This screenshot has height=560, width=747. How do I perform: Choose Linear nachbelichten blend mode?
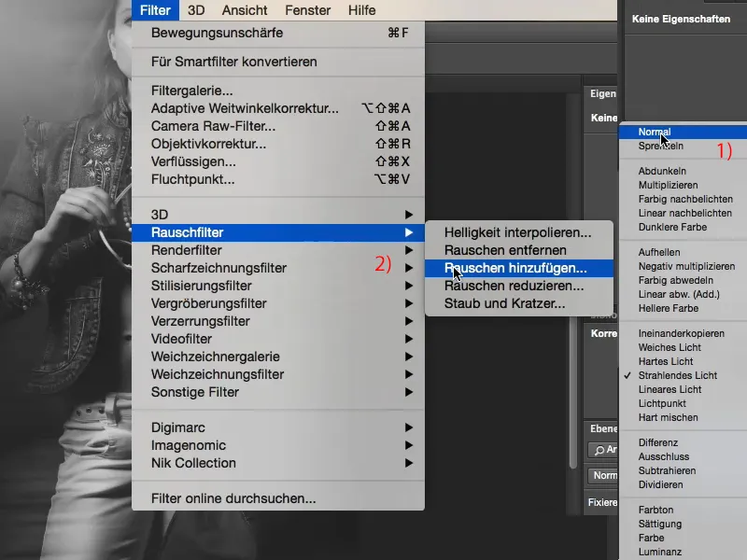pos(683,214)
